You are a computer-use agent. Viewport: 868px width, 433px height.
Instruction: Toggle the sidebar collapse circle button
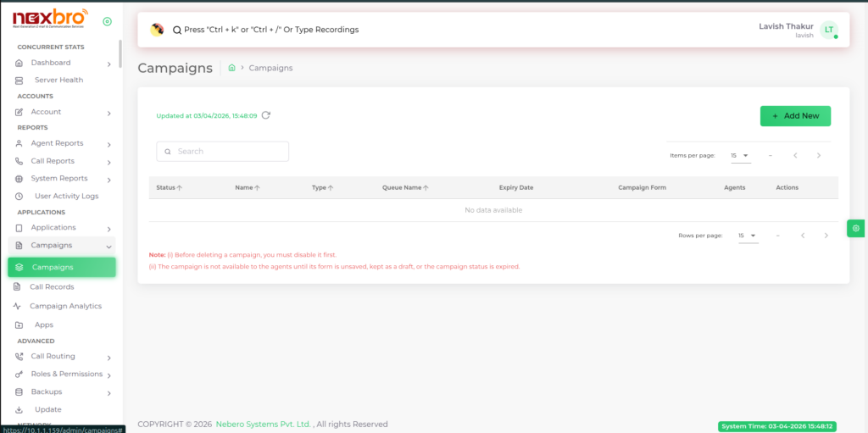coord(107,21)
